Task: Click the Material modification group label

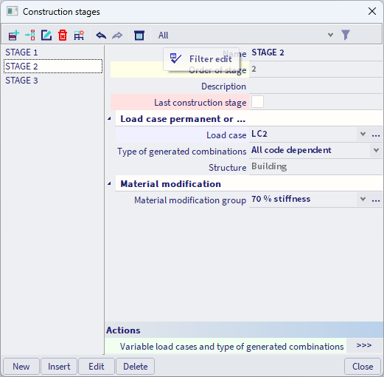Action: click(190, 200)
